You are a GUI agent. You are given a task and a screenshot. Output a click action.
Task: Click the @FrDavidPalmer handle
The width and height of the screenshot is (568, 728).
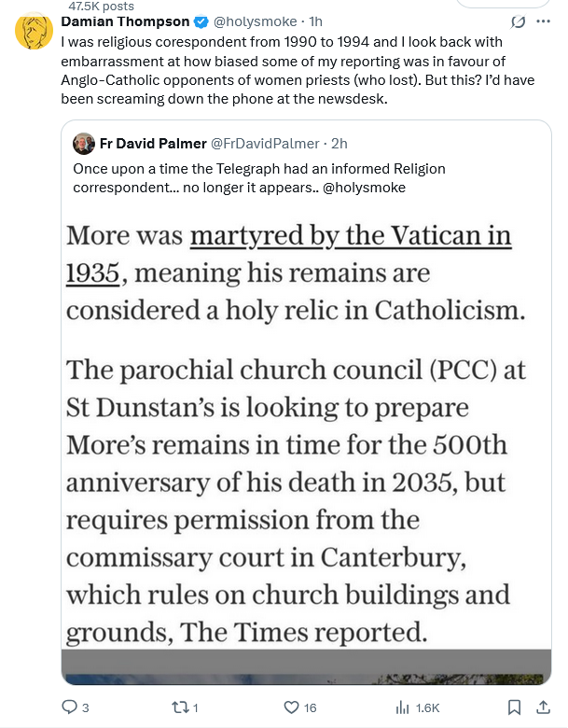(266, 143)
